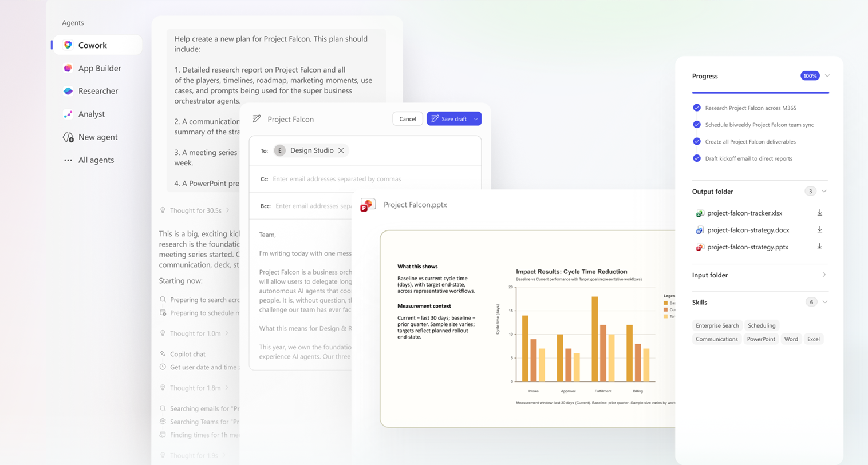Click the PowerPoint icon next to Project Falcon.pptx
The height and width of the screenshot is (465, 868).
(x=368, y=205)
